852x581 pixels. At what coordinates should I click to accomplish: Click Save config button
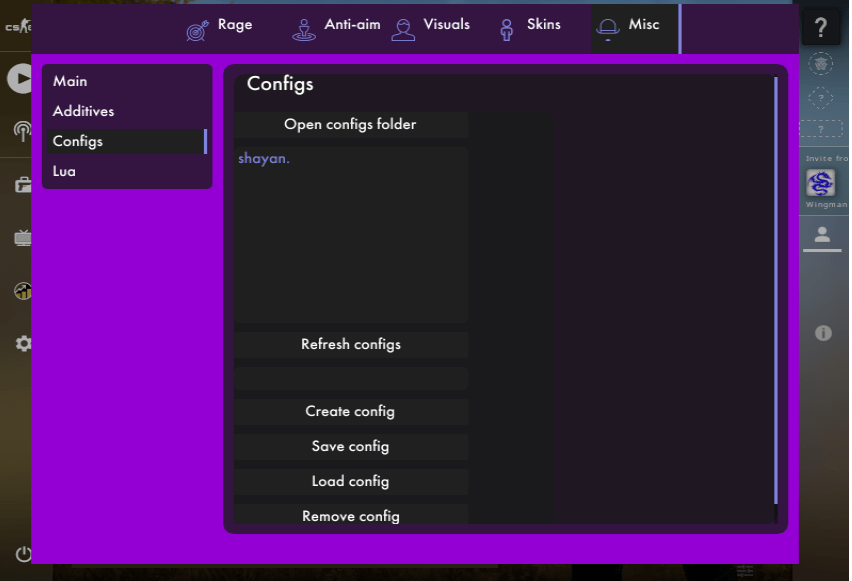351,446
